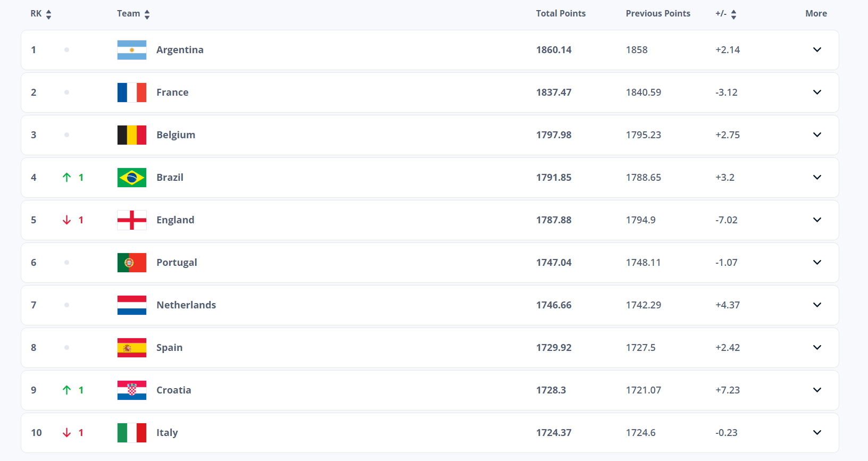The image size is (868, 461).
Task: Click the Belgium flag icon
Action: tap(131, 135)
